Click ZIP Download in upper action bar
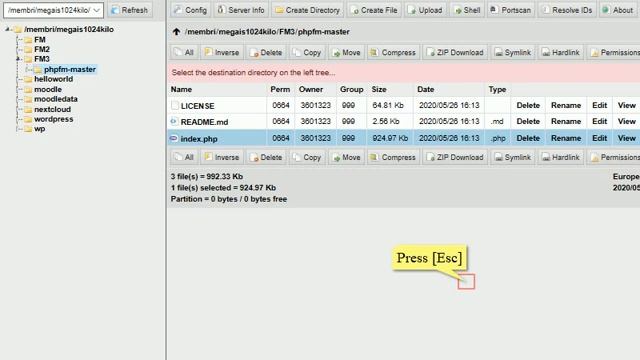The width and height of the screenshot is (640, 360). (x=455, y=52)
